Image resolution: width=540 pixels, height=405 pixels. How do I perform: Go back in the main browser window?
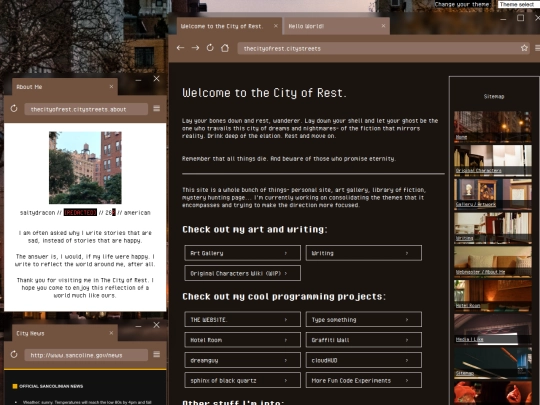(x=180, y=48)
